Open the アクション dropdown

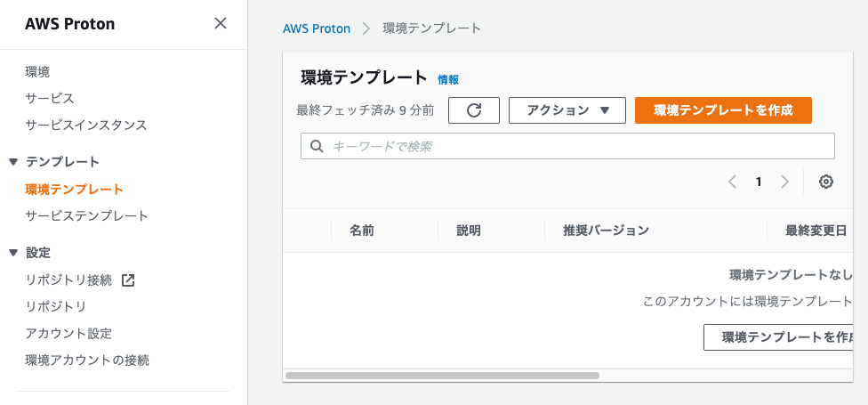click(x=567, y=110)
